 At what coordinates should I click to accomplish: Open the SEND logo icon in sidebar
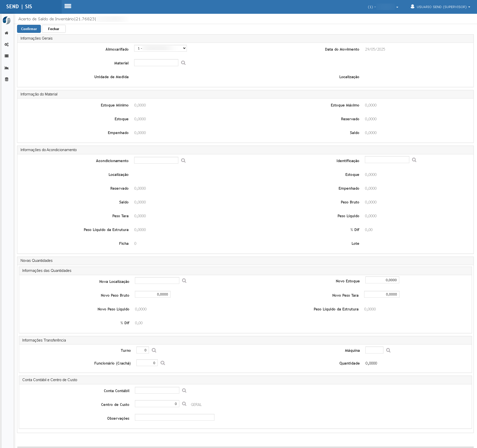point(7,20)
